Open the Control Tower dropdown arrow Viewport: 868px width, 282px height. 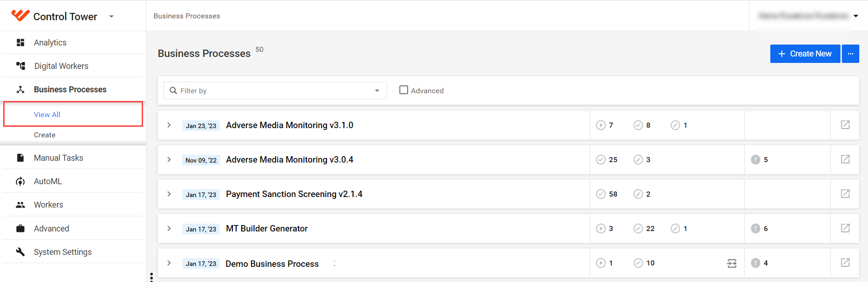[x=111, y=17]
